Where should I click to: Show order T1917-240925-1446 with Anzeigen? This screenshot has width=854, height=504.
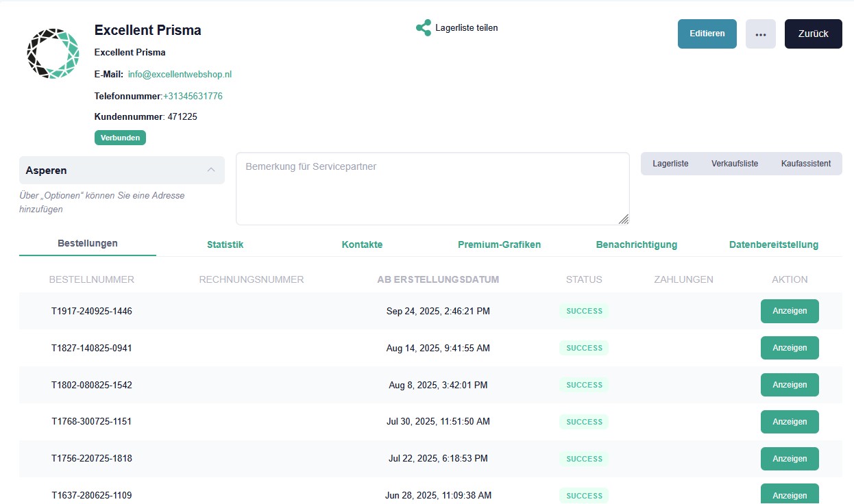tap(790, 311)
